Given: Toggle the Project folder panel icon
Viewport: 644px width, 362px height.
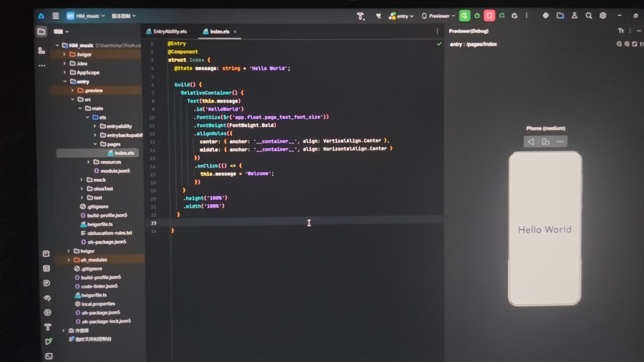Looking at the screenshot, I should pyautogui.click(x=42, y=32).
